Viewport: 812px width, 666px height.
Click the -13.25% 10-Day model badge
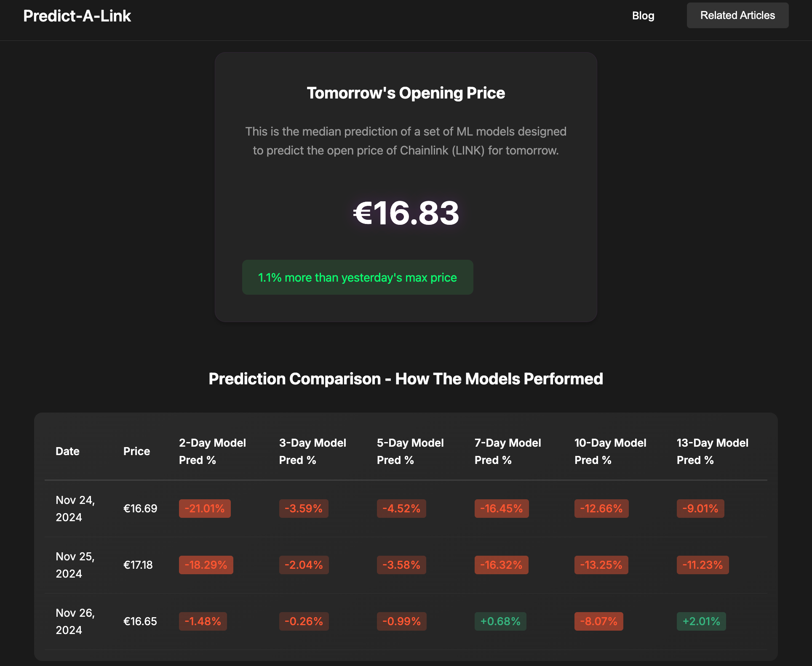pyautogui.click(x=601, y=565)
